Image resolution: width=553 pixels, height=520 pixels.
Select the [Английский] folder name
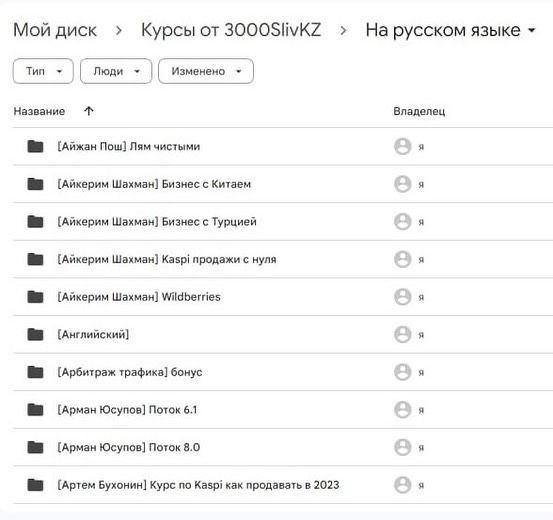click(x=93, y=334)
